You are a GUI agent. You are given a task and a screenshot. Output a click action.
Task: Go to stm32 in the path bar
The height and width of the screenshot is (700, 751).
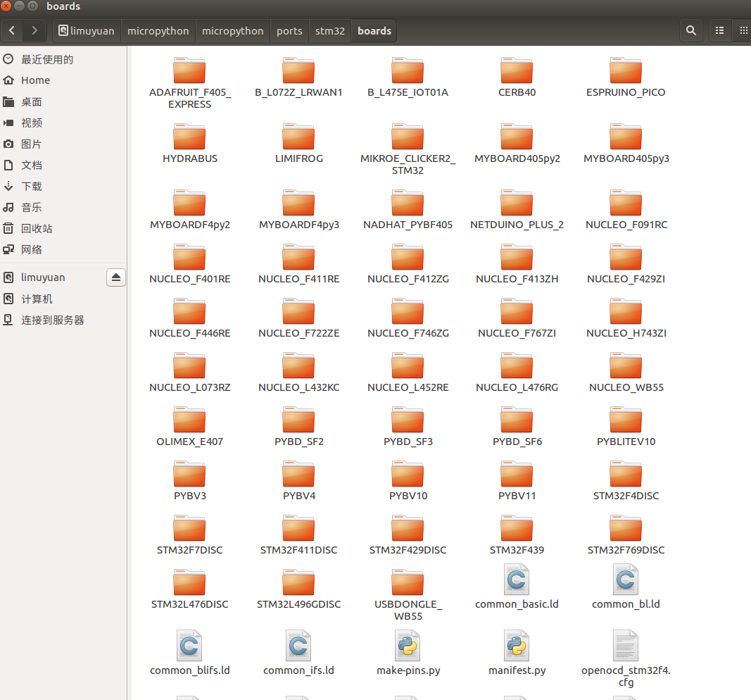pos(330,31)
